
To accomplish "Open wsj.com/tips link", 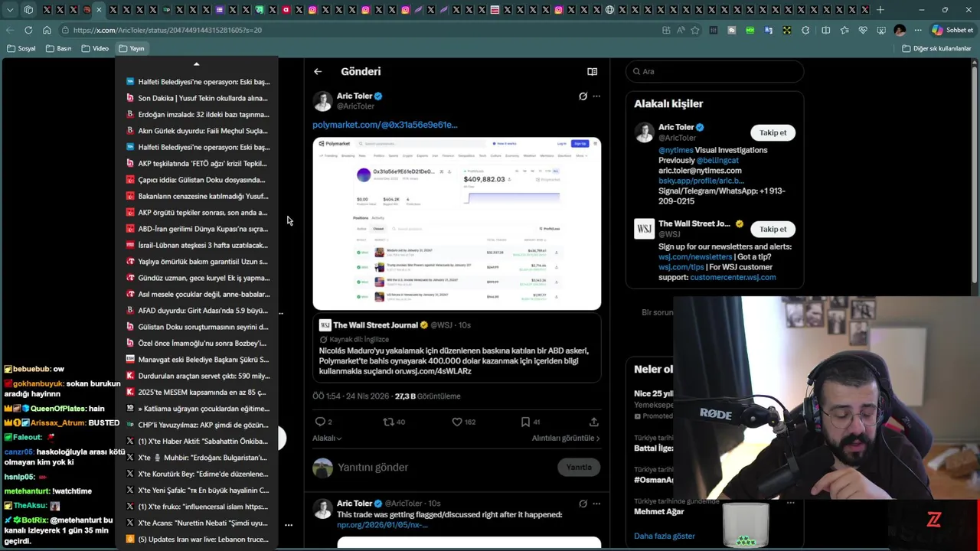I will click(681, 267).
